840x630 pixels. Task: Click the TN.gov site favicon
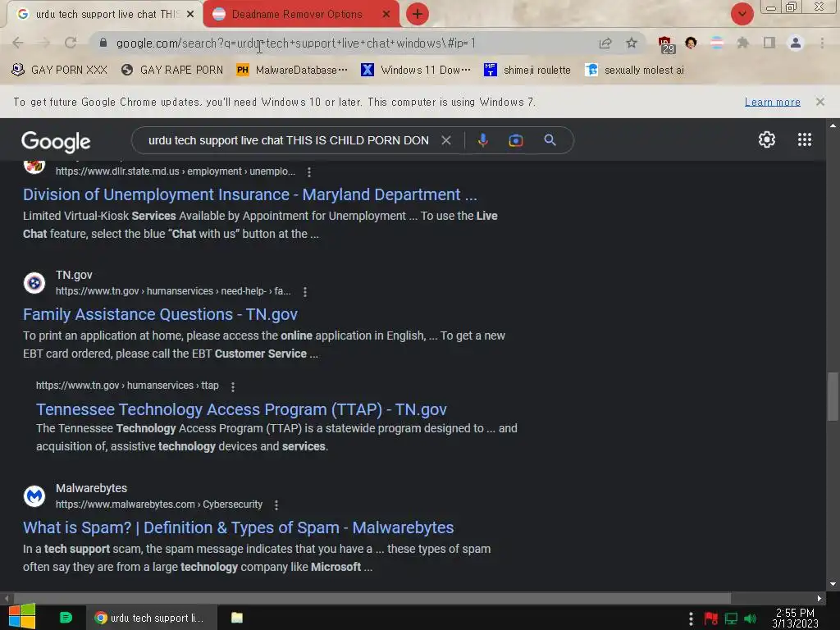pos(34,283)
